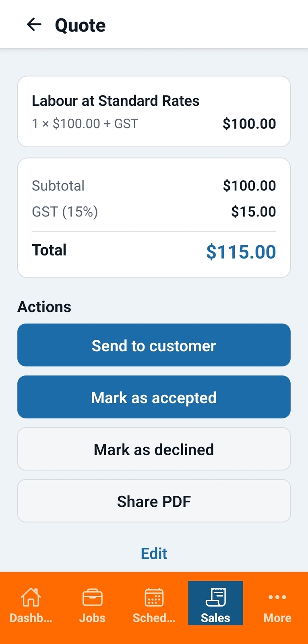This screenshot has height=644, width=308.
Task: Open Labour at Standard Rates line item
Action: pos(154,111)
